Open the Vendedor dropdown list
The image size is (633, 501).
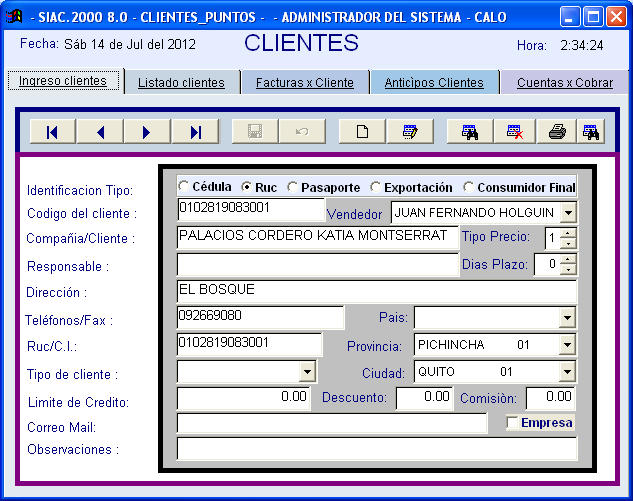click(568, 213)
